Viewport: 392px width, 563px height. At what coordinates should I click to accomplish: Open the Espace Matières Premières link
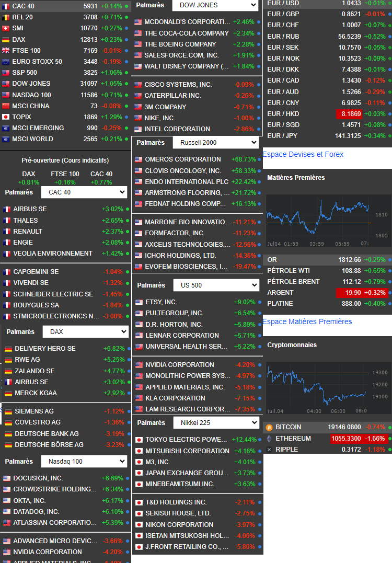tap(307, 321)
